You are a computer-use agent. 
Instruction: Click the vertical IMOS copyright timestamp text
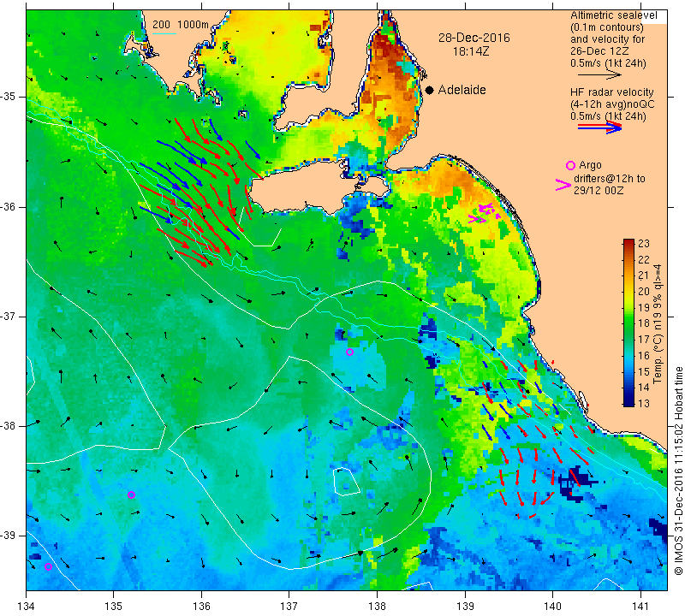pyautogui.click(x=678, y=471)
